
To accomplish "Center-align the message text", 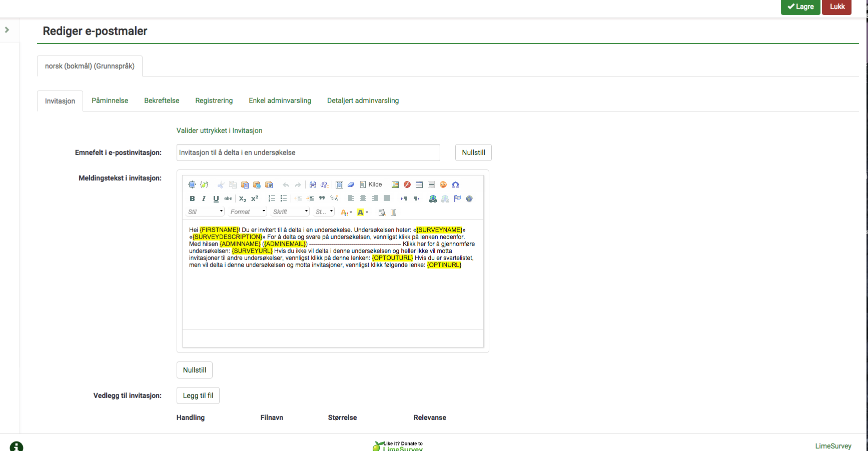I will (363, 198).
